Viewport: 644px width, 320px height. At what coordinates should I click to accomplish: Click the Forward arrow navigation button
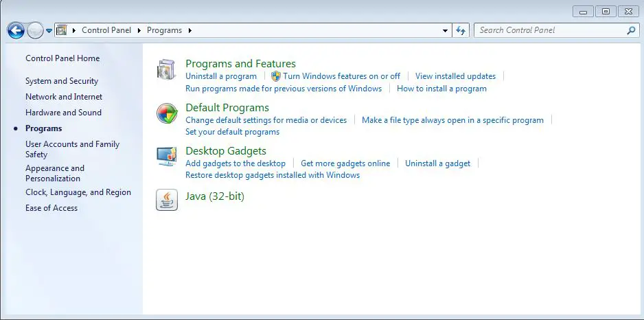(35, 30)
